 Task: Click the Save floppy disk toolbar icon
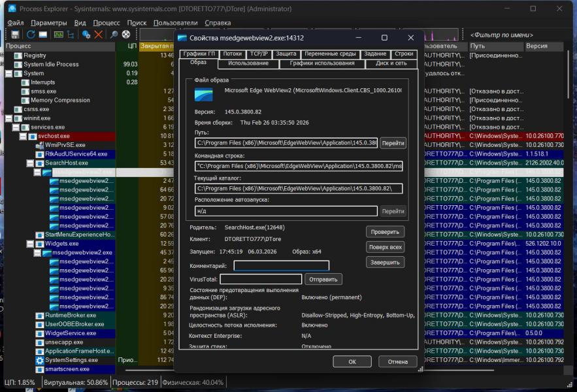[15, 34]
